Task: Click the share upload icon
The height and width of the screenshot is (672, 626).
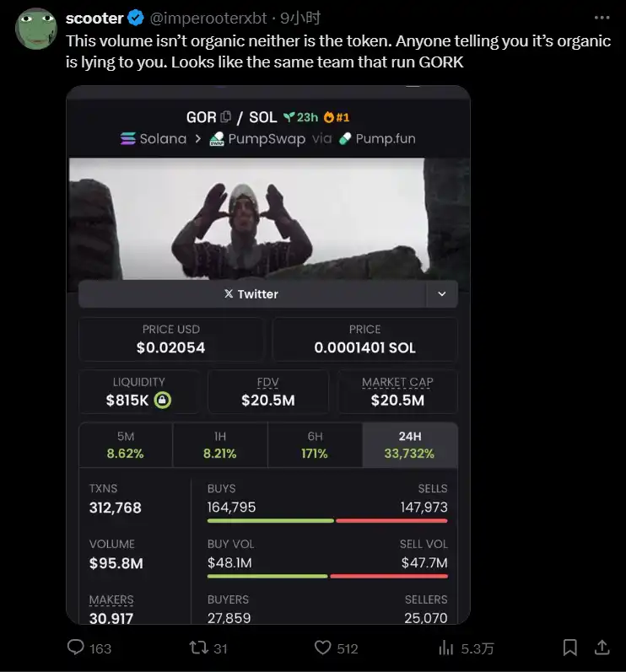Action: coord(602,648)
